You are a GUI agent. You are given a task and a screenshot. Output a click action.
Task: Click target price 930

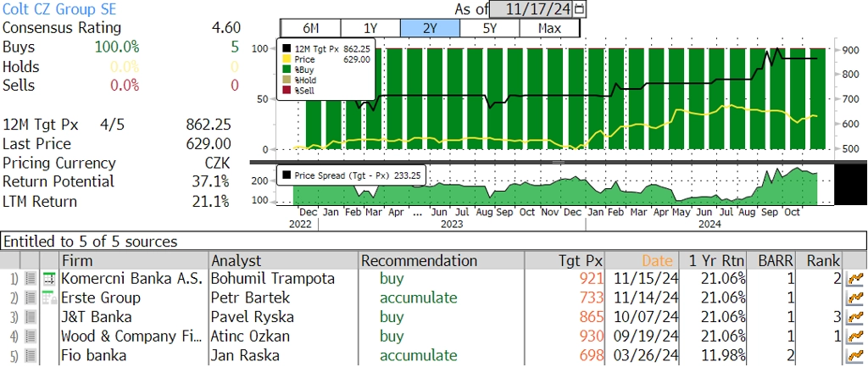591,336
